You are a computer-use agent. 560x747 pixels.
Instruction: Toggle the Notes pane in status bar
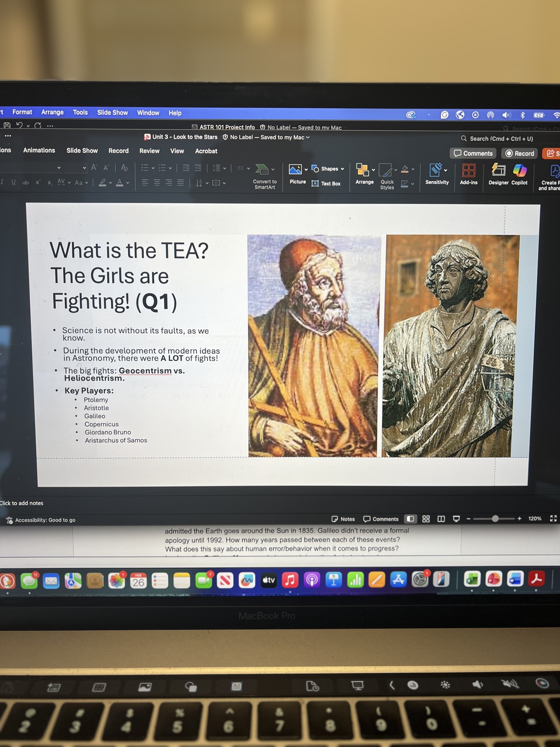(343, 519)
